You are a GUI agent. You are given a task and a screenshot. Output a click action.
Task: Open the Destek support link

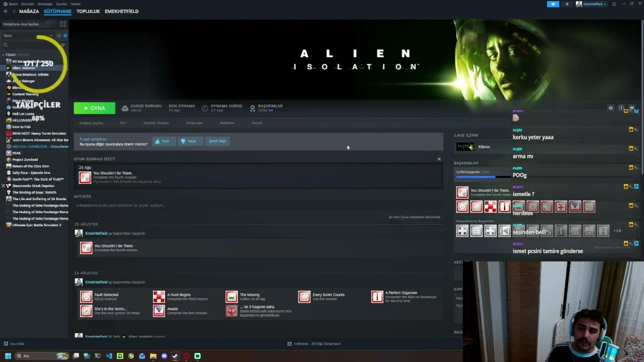click(257, 123)
